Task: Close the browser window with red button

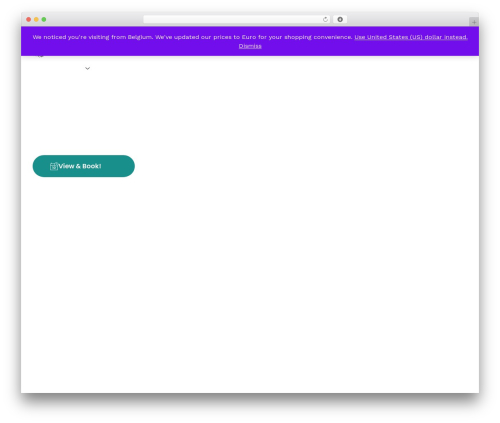Action: 29,19
